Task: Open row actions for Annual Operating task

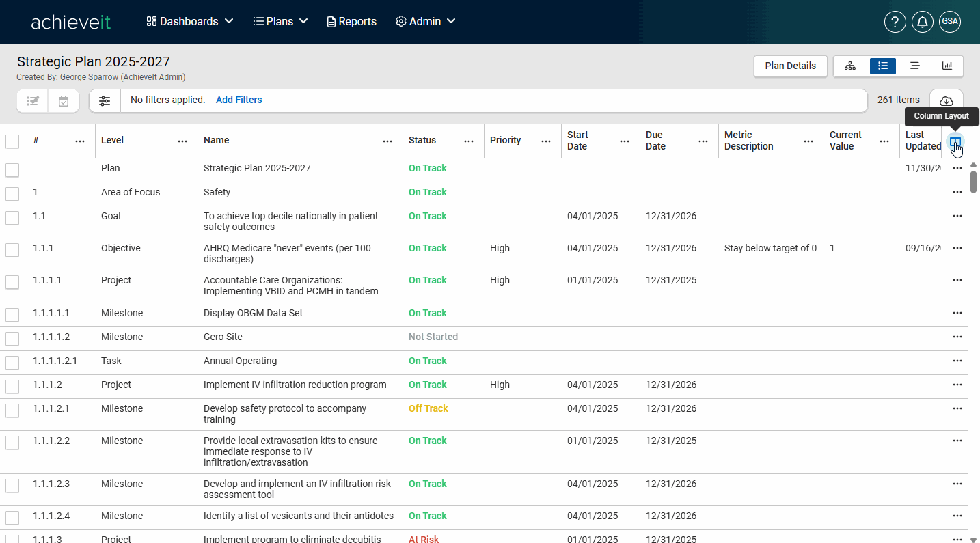Action: click(957, 361)
